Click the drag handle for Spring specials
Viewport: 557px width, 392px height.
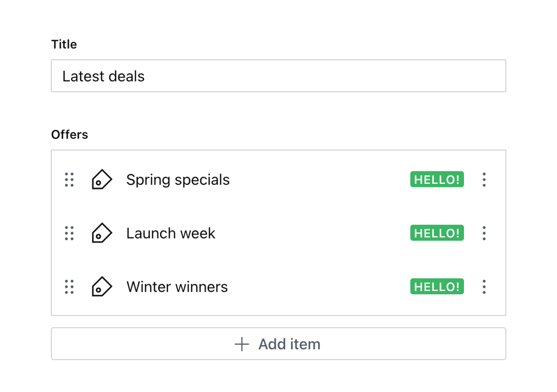point(69,180)
